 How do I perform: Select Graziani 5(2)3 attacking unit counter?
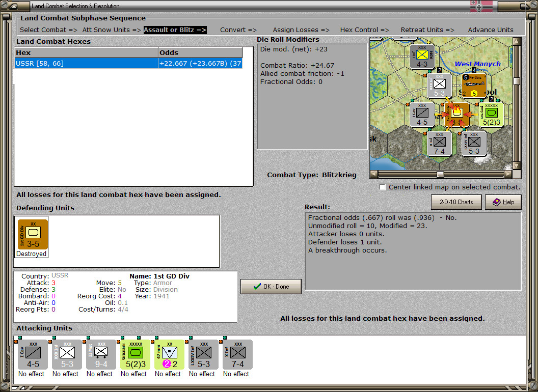(x=135, y=355)
